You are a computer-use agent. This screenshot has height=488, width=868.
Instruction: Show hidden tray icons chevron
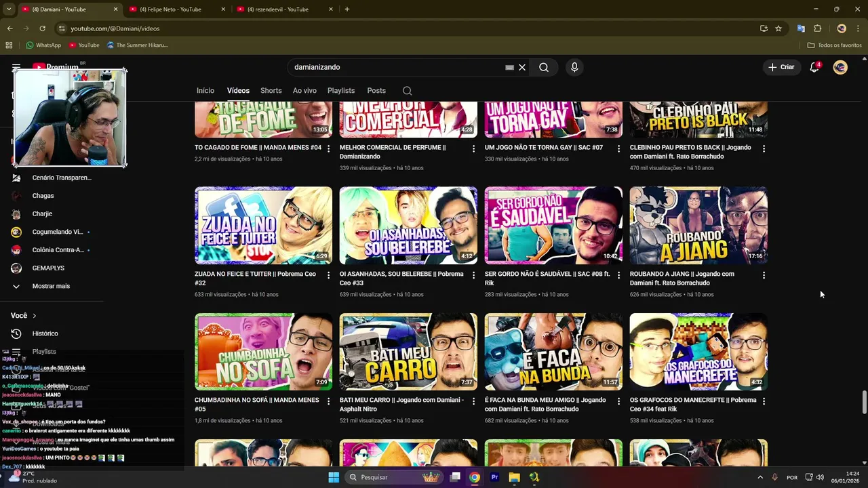click(x=759, y=477)
